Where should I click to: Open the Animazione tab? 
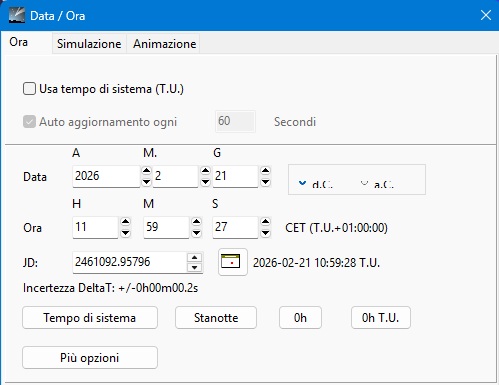pos(164,44)
